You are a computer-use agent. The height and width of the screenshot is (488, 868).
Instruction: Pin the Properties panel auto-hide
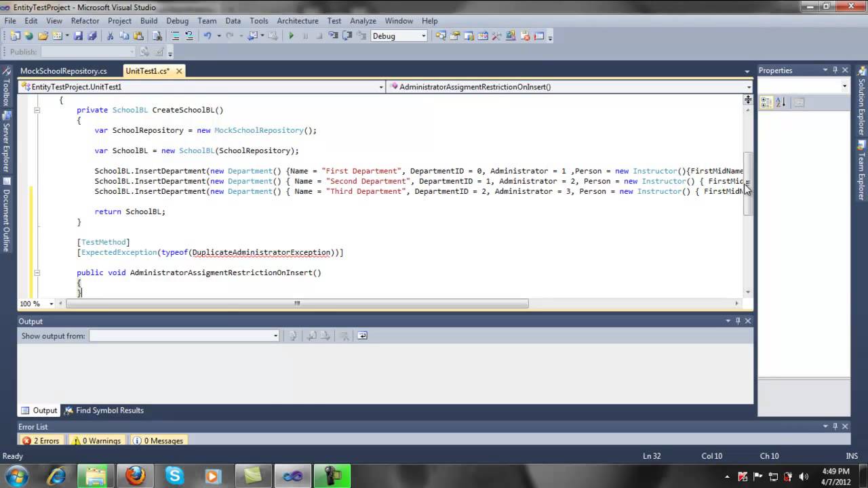pyautogui.click(x=835, y=70)
